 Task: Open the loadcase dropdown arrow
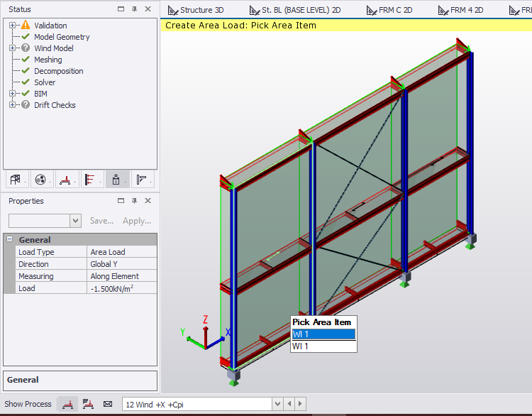[x=277, y=404]
